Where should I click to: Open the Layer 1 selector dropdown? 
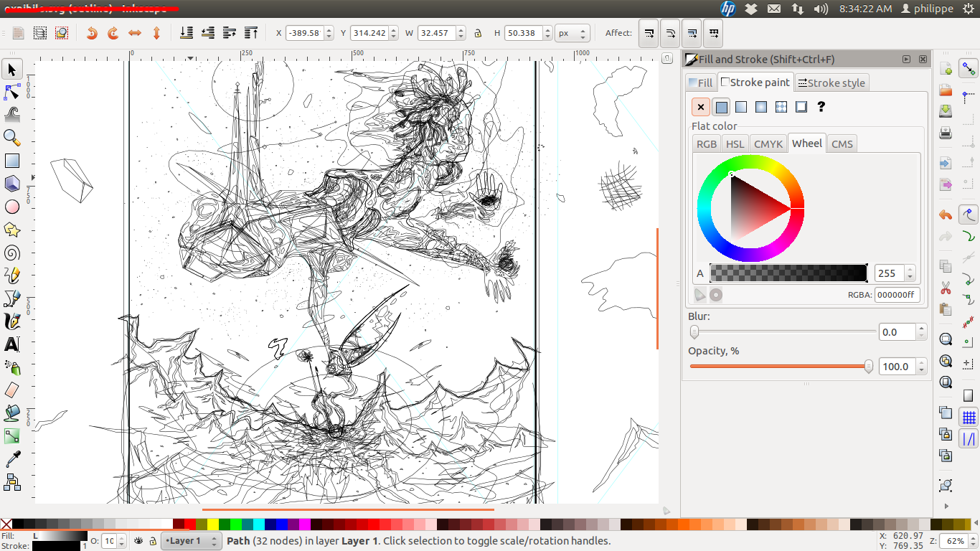(x=191, y=540)
